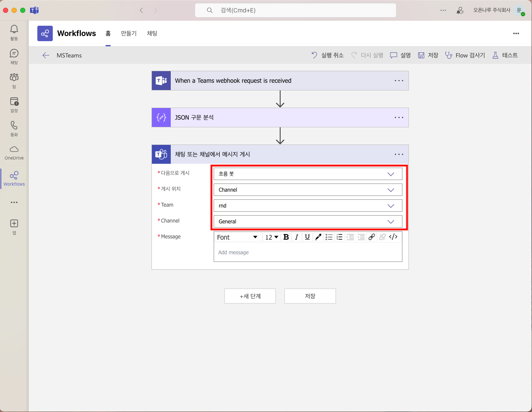Image resolution: width=532 pixels, height=412 pixels.
Task: Open the text highlight color pen tool
Action: click(x=318, y=237)
